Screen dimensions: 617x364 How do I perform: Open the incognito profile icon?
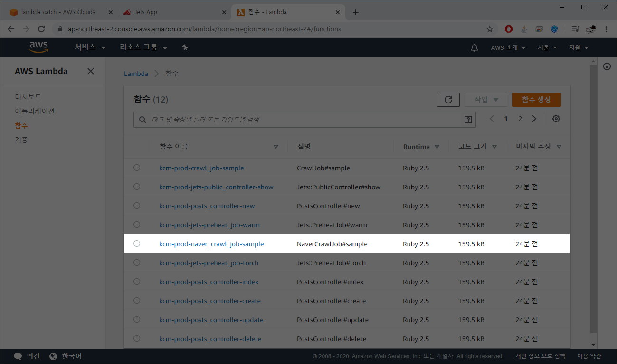click(x=591, y=29)
